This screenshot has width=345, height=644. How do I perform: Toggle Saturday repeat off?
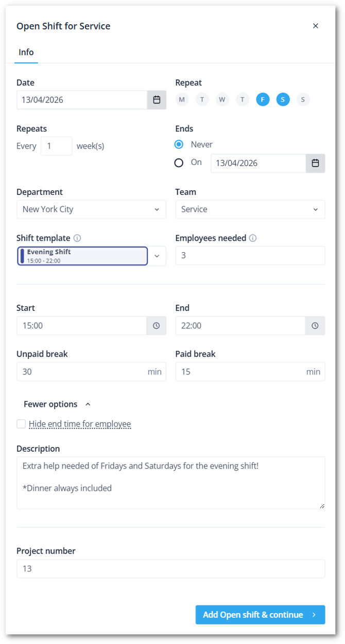click(283, 100)
